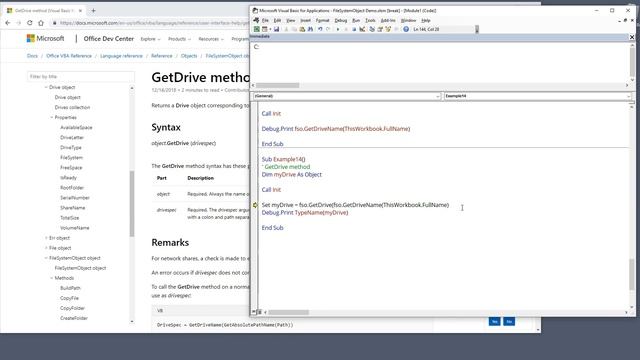Click the Objects breadcrumb link
Image resolution: width=640 pixels, height=360 pixels.
(189, 56)
